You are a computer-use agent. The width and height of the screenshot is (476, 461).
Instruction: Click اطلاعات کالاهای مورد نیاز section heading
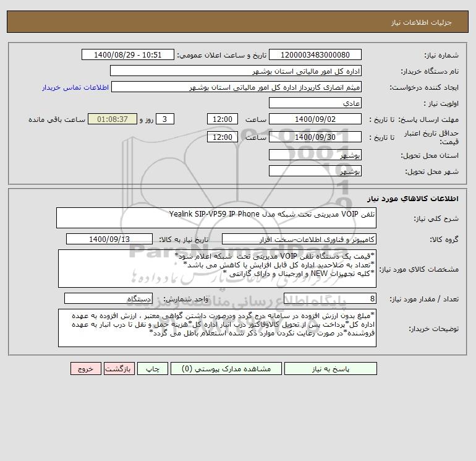coord(412,199)
